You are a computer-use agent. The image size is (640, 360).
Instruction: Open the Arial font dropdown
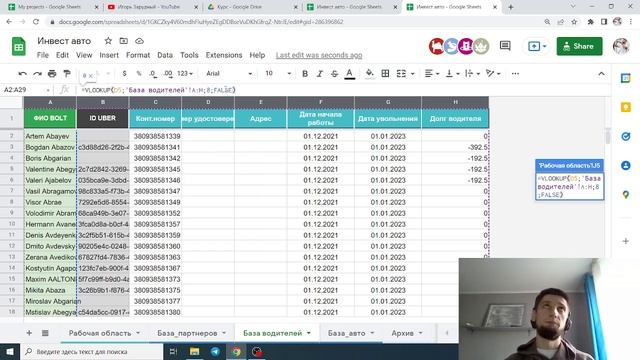coord(229,73)
